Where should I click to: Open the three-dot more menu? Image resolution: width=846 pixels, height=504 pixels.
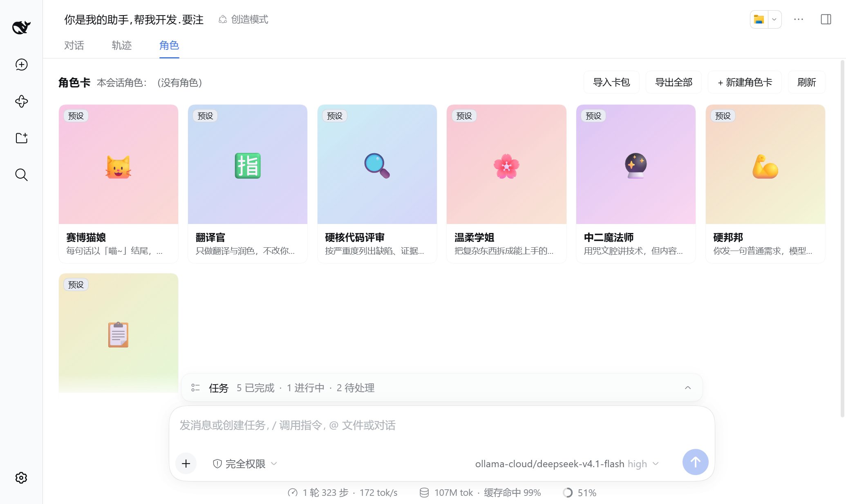799,19
